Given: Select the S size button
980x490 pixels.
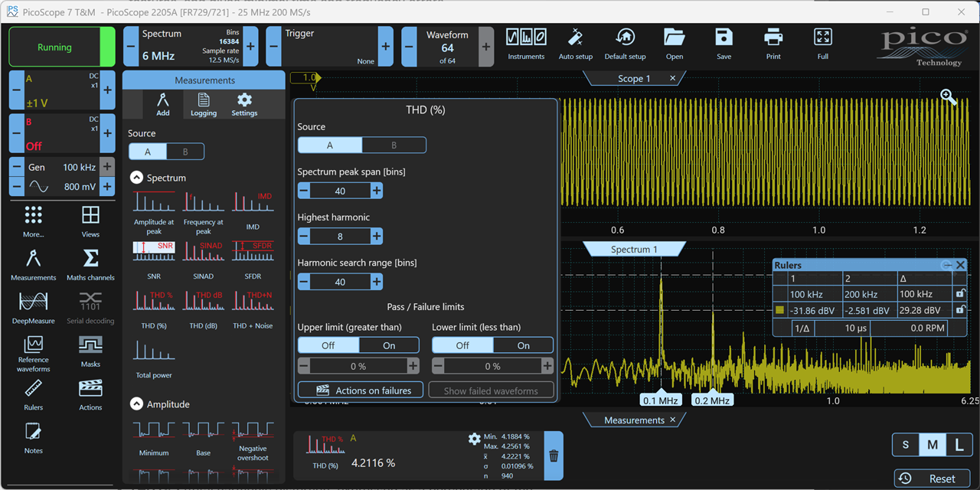Looking at the screenshot, I should [x=906, y=445].
